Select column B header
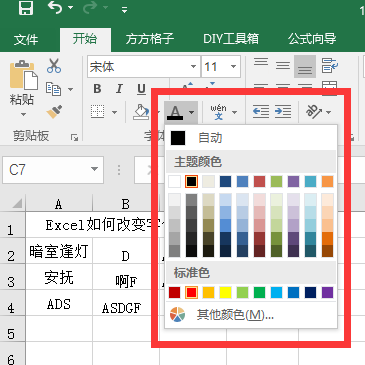Image resolution: width=365 pixels, height=365 pixels. [126, 203]
